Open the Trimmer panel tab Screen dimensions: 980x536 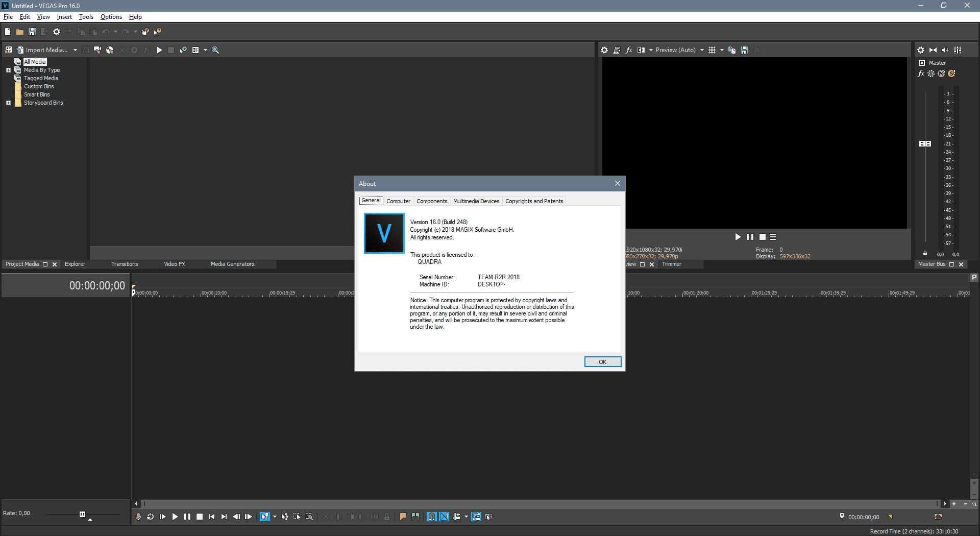pyautogui.click(x=672, y=264)
